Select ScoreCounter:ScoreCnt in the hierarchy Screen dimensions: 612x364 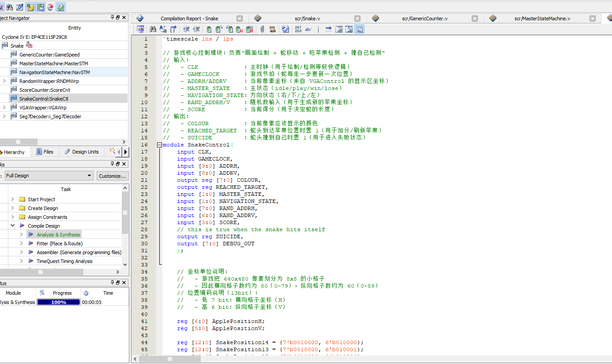click(x=45, y=90)
